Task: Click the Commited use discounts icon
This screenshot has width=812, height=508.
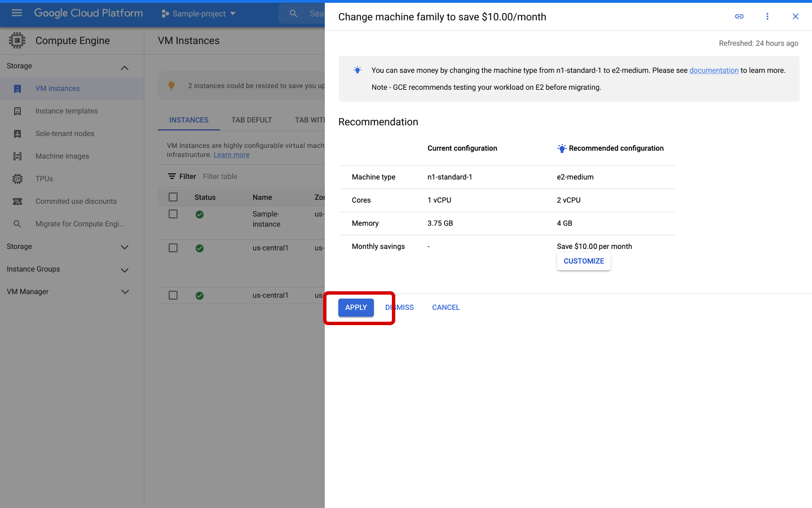Action: click(x=17, y=202)
